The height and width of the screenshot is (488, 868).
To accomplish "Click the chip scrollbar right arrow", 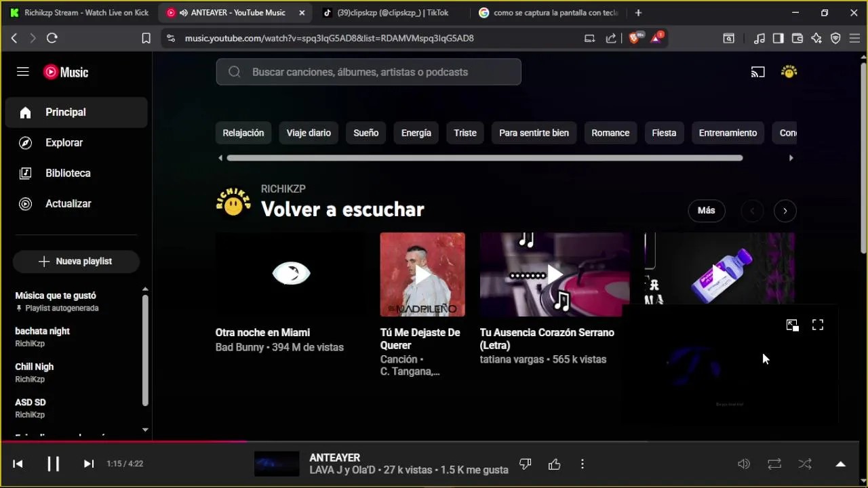I will point(791,158).
